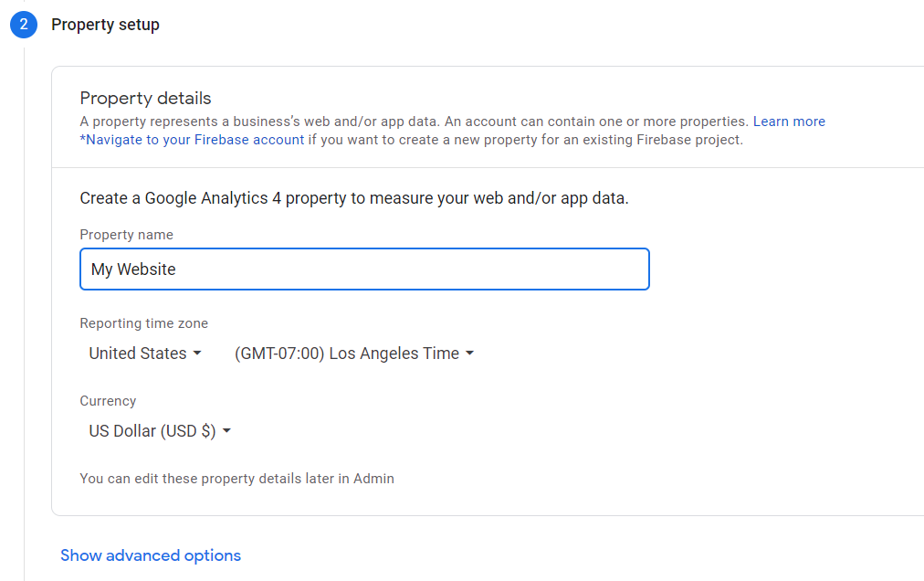Follow the Navigate to your Firebase account link
Screen dimensions: 924x581
pyautogui.click(x=194, y=140)
